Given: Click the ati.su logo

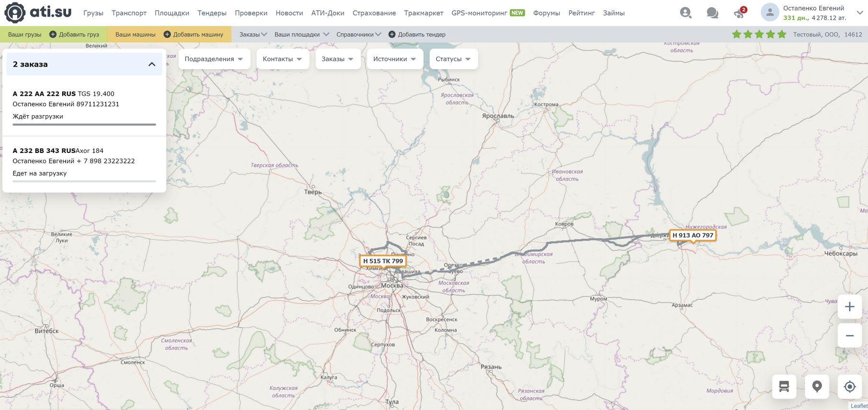Looking at the screenshot, I should coord(38,12).
